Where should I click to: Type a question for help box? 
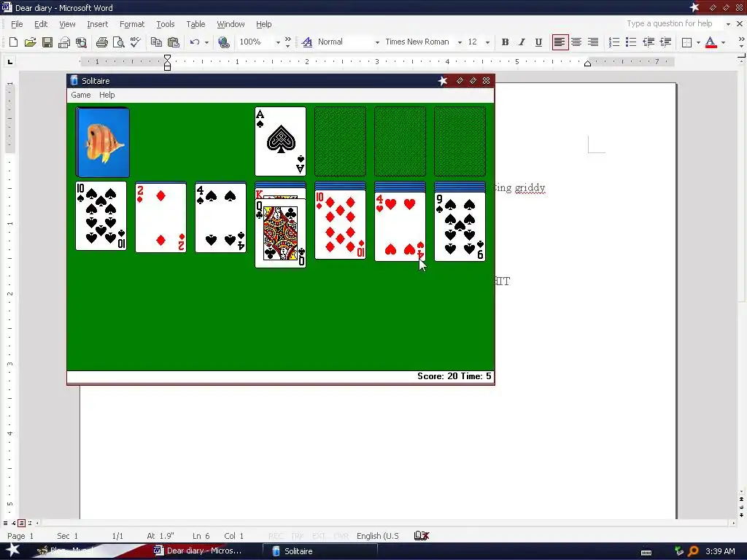(673, 24)
